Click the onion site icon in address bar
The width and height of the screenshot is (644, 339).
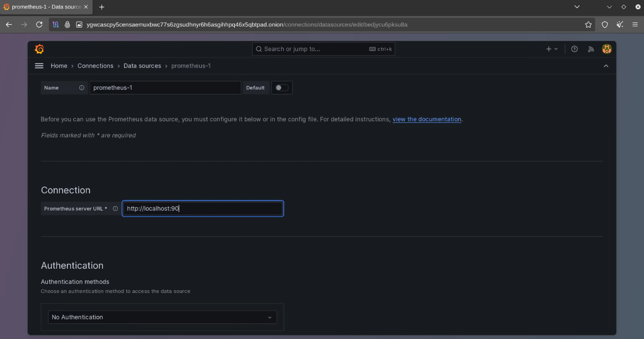coord(67,25)
